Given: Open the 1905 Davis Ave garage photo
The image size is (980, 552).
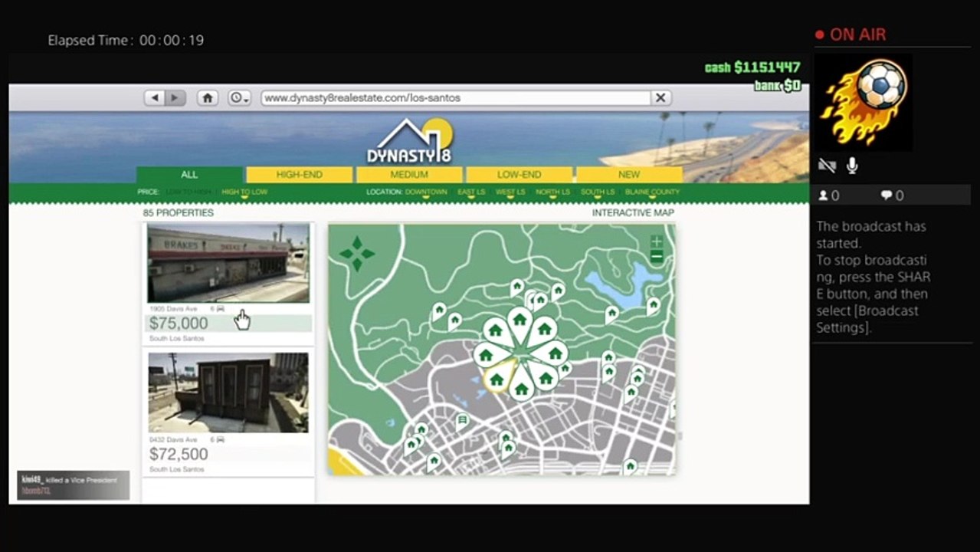Looking at the screenshot, I should point(228,263).
